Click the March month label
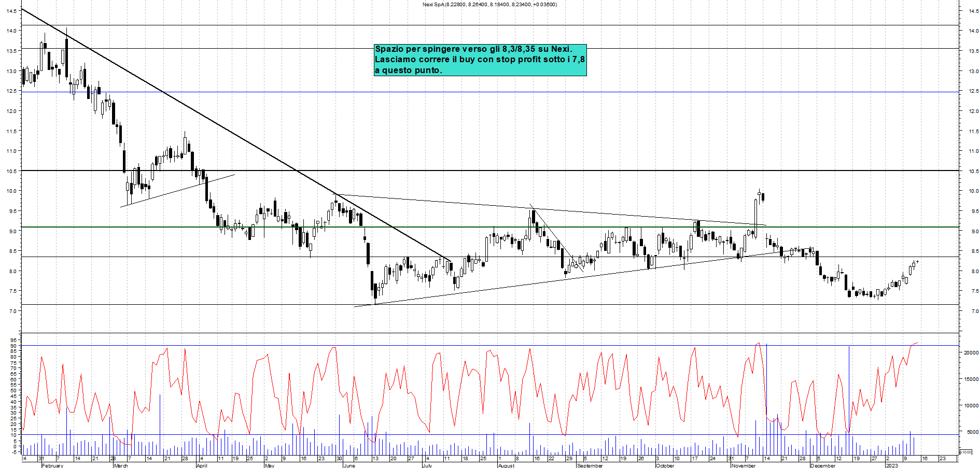This screenshot has height=468, width=980. click(x=121, y=465)
